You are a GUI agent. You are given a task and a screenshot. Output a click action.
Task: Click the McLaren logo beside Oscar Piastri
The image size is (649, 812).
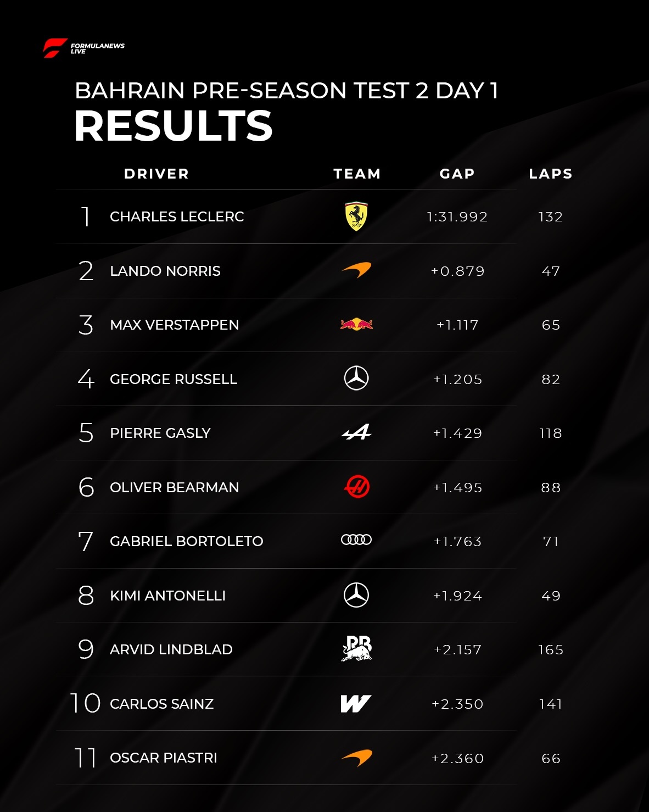pyautogui.click(x=356, y=758)
